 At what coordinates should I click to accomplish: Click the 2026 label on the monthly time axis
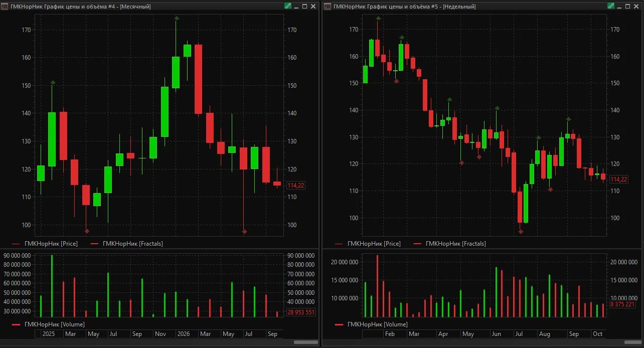click(x=183, y=334)
